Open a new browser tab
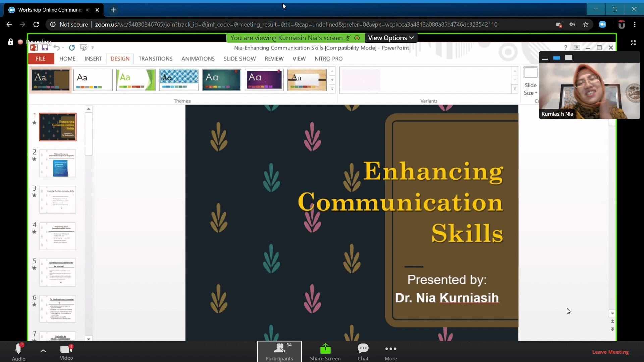The width and height of the screenshot is (644, 362). [x=113, y=10]
